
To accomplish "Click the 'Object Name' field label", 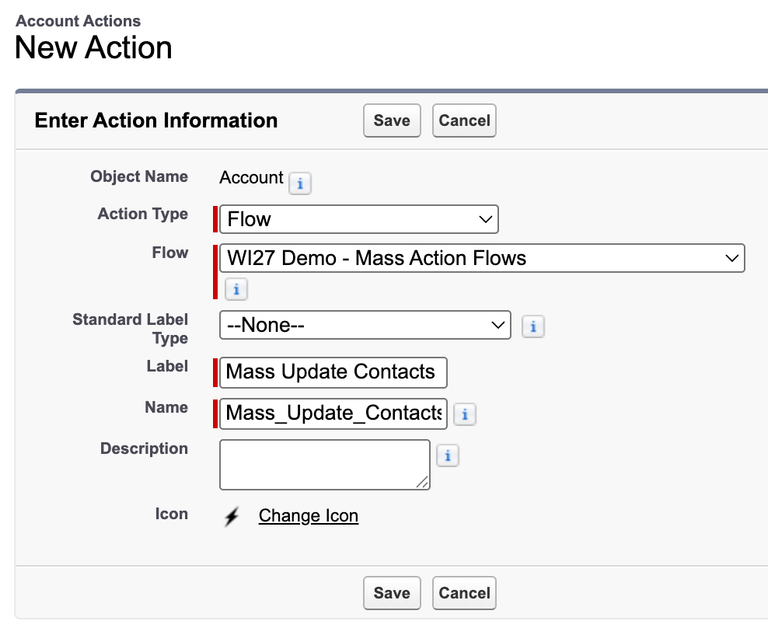I will point(139,176).
